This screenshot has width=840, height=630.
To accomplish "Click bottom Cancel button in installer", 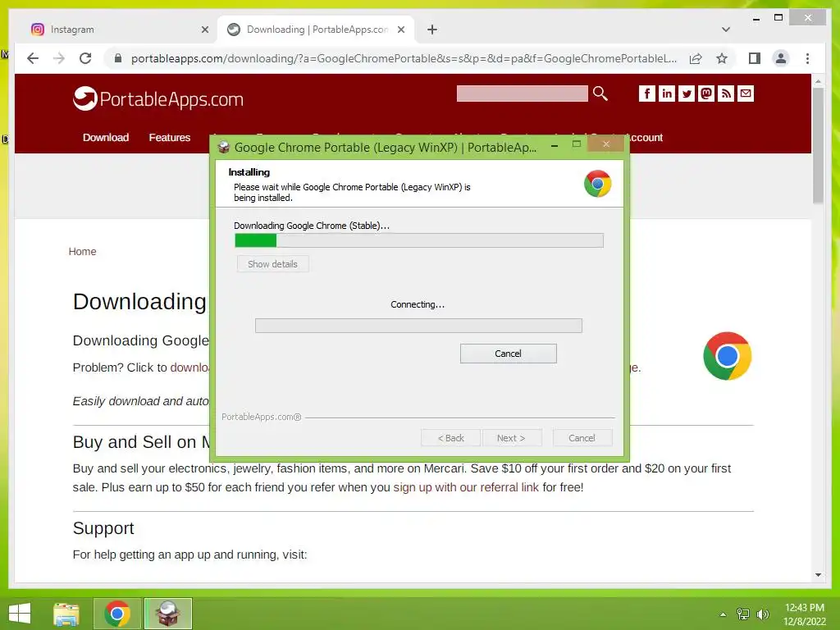I will (x=582, y=438).
